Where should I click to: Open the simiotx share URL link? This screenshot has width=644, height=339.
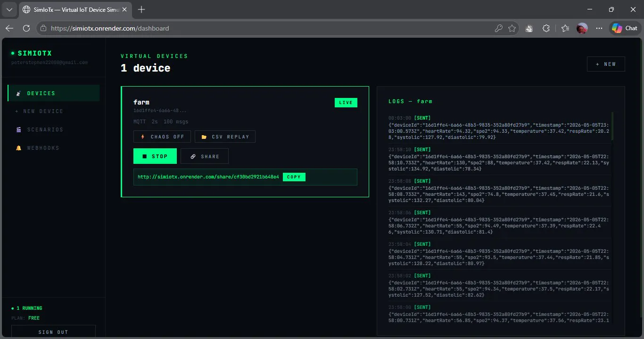click(208, 177)
